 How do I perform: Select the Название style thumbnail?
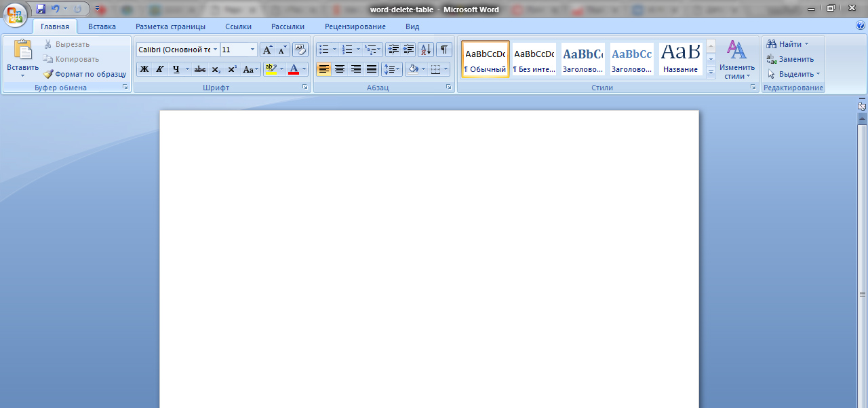(x=680, y=58)
